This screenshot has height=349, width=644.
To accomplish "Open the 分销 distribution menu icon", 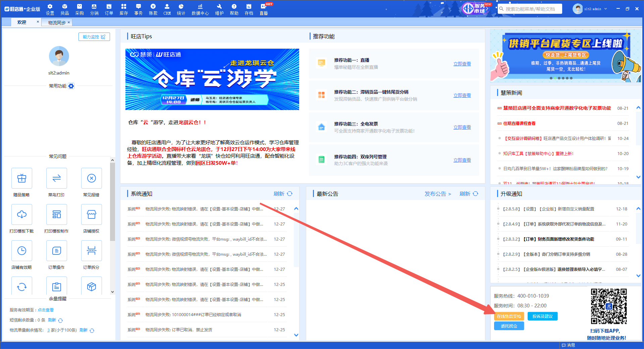I will (x=94, y=9).
